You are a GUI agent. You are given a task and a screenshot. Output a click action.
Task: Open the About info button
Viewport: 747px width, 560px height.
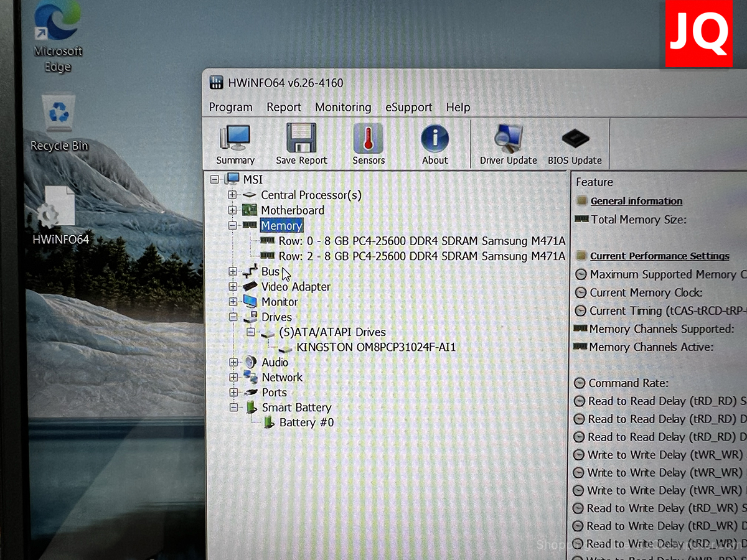[435, 144]
